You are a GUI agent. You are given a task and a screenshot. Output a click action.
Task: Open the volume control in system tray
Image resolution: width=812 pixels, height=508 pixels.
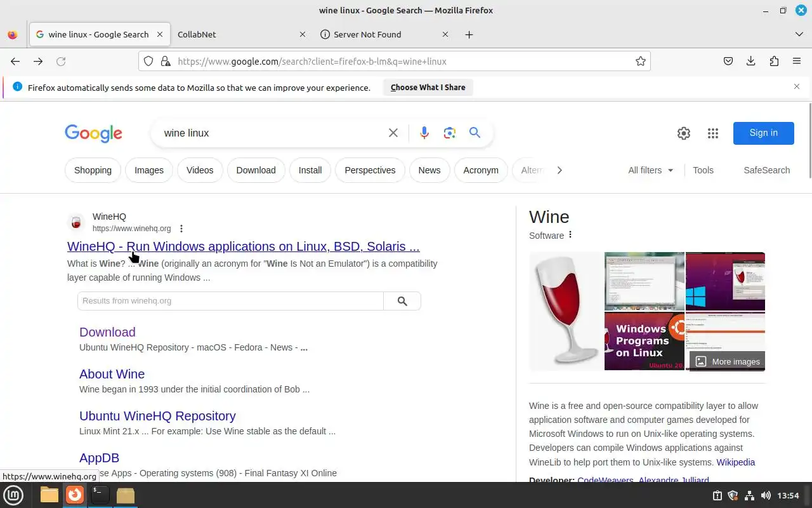coord(766,495)
